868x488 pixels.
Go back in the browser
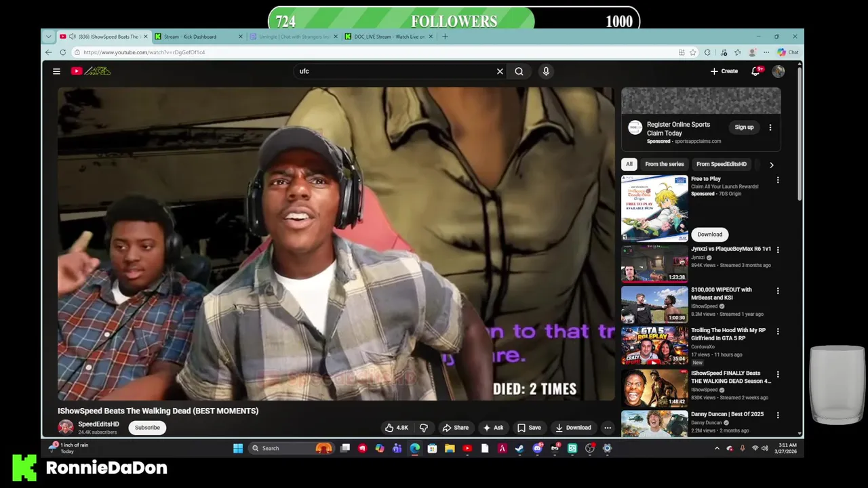pyautogui.click(x=48, y=52)
